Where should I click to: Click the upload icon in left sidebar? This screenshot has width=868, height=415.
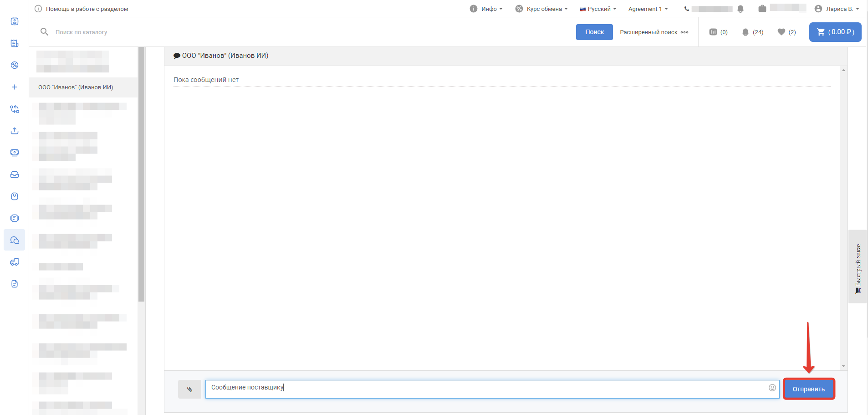pos(15,131)
